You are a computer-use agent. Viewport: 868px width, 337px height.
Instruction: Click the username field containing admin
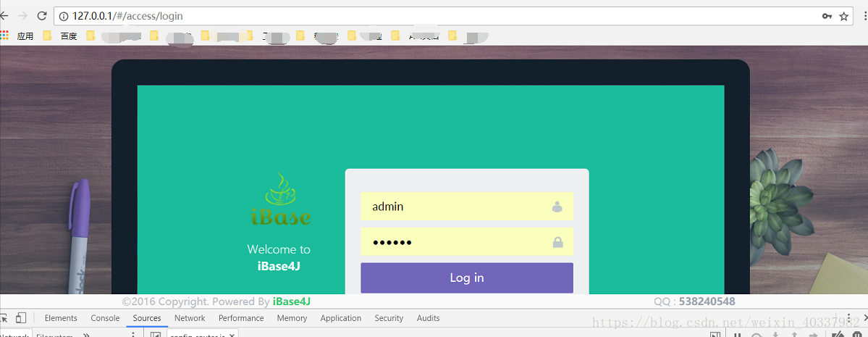click(x=467, y=207)
